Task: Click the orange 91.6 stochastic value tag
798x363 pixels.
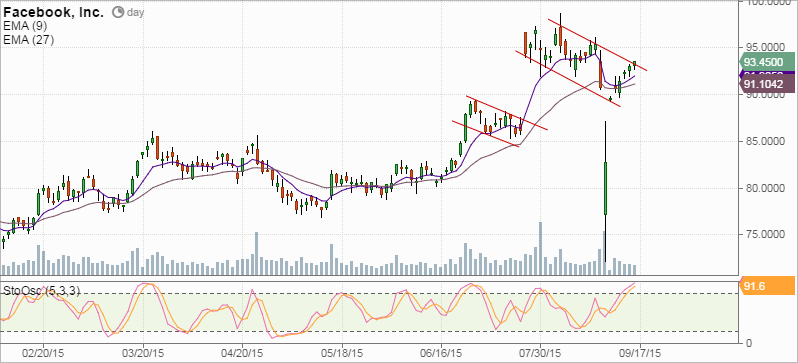Action: click(766, 286)
